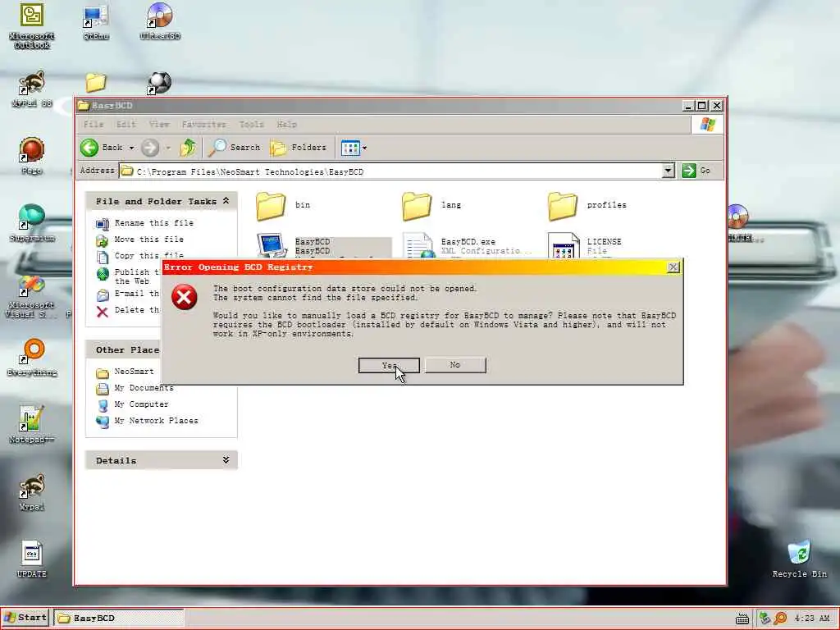840x630 pixels.
Task: Collapse the File and Folder Tasks panel
Action: coord(226,201)
